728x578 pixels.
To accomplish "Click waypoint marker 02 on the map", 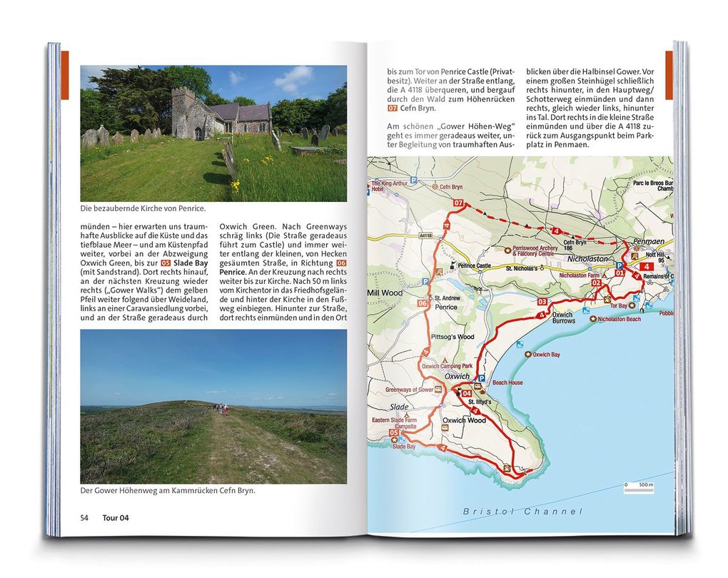I will [596, 283].
